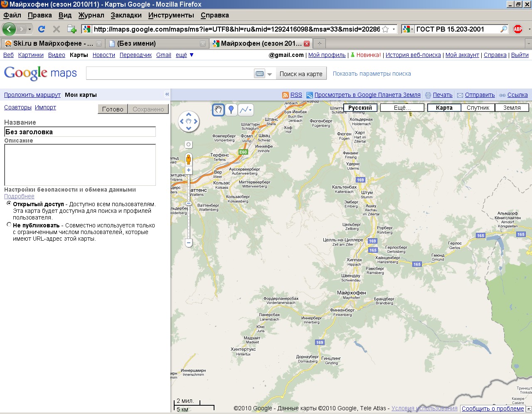
Task: Pan map right with navigation arrow
Action: pyautogui.click(x=196, y=121)
